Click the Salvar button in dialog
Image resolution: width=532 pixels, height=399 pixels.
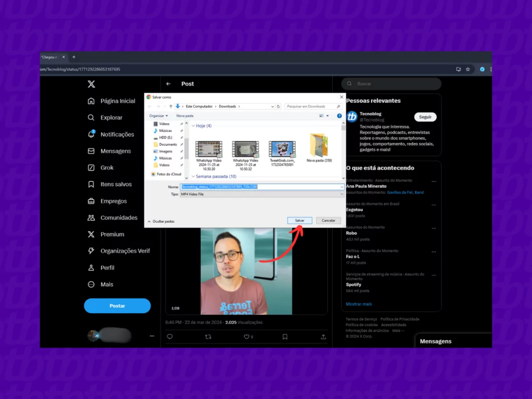coord(300,220)
